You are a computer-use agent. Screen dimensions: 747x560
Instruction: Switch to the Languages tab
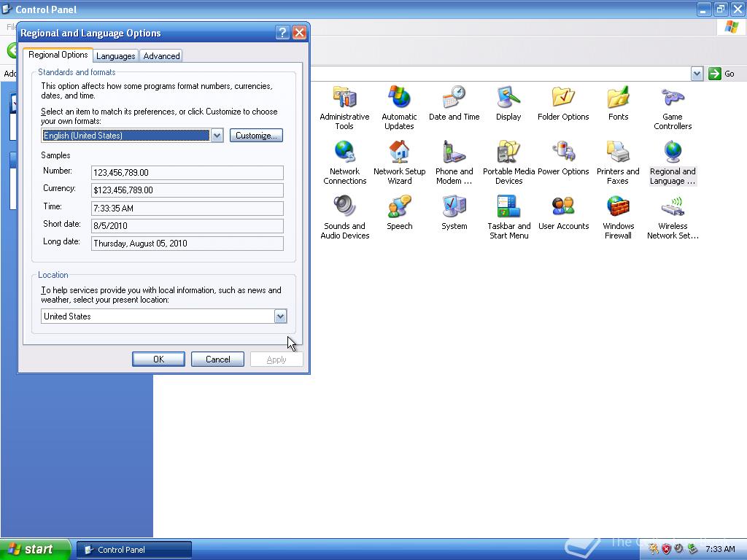click(x=116, y=55)
